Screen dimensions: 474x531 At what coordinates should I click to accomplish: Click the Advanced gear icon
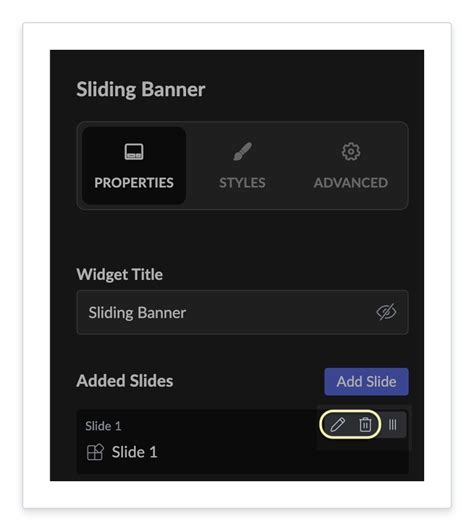click(x=351, y=151)
